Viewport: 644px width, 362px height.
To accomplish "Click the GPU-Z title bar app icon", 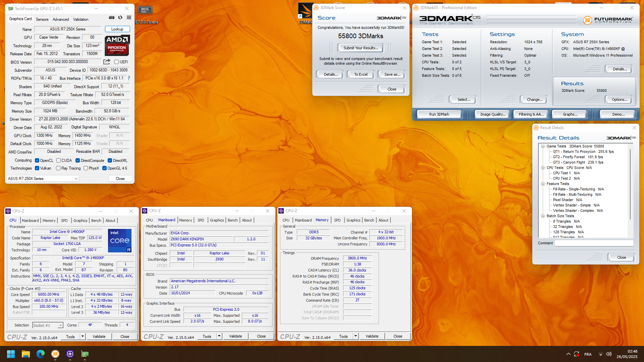I will [x=10, y=8].
